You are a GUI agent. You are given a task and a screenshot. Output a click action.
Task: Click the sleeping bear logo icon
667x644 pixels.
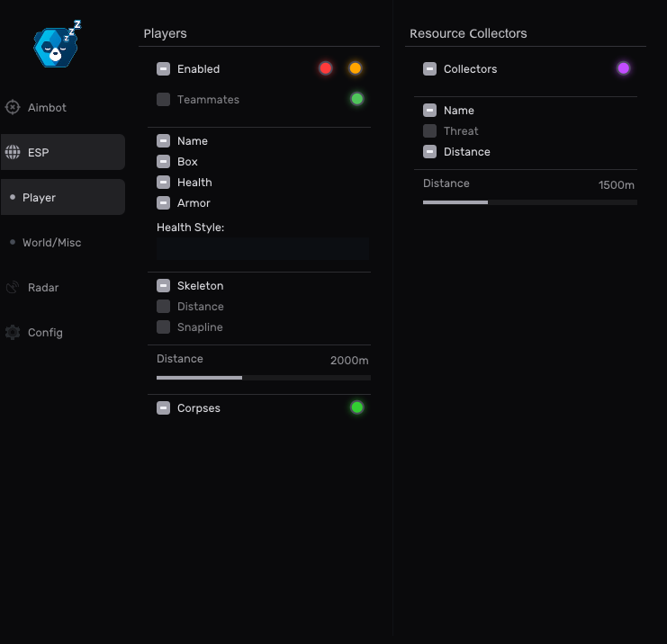coord(57,45)
